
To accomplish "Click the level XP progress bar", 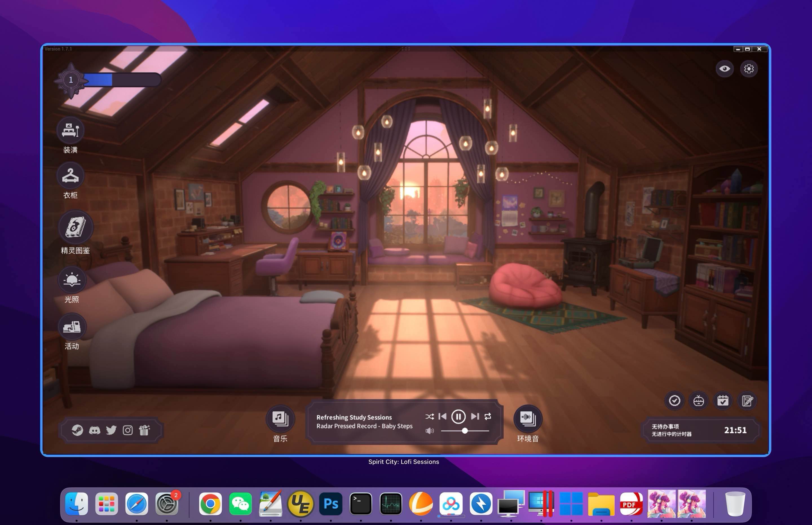I will click(x=122, y=80).
